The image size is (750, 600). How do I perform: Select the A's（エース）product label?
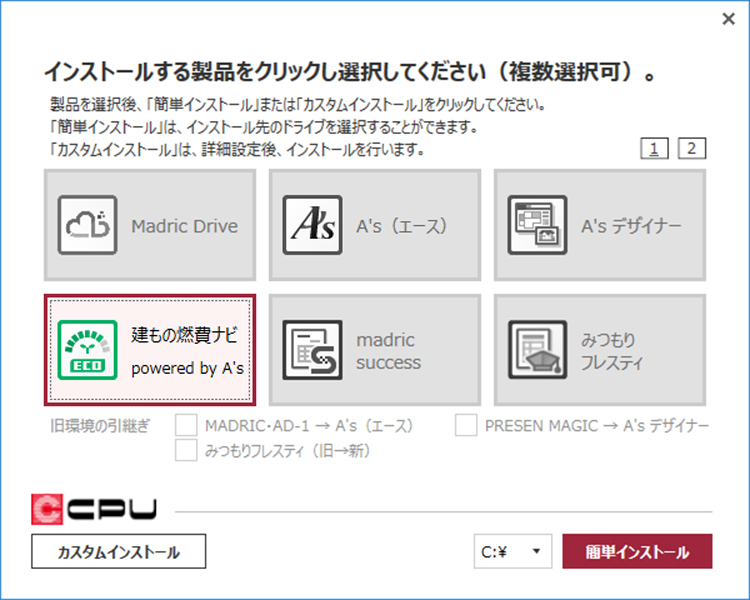click(402, 226)
